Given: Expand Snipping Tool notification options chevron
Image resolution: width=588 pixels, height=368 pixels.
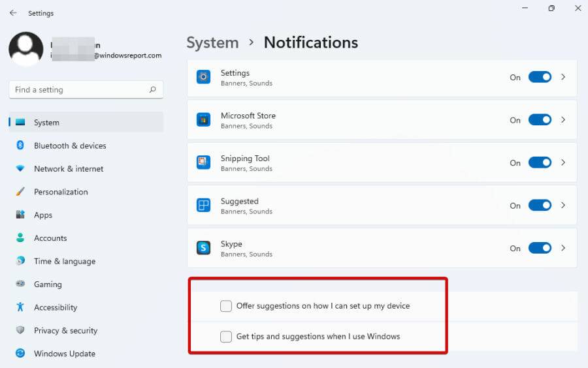Looking at the screenshot, I should (x=563, y=162).
